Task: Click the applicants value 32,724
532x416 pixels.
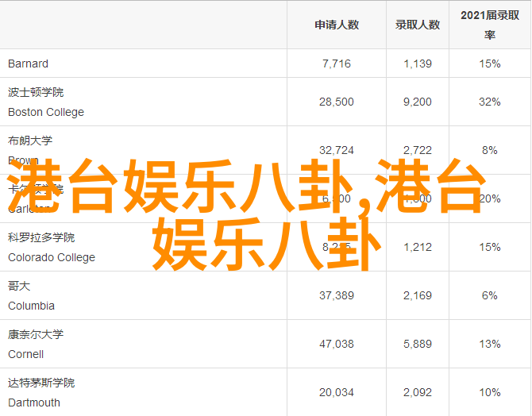Action: click(337, 150)
